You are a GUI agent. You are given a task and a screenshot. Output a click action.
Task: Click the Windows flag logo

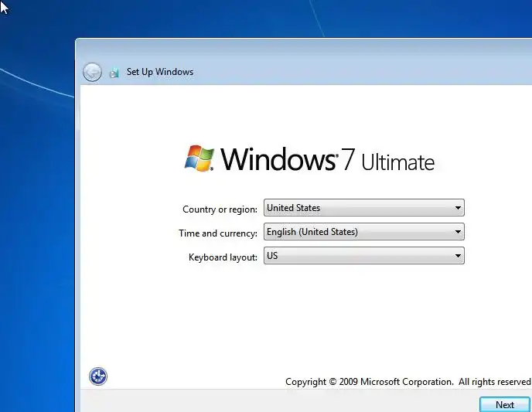pos(199,158)
